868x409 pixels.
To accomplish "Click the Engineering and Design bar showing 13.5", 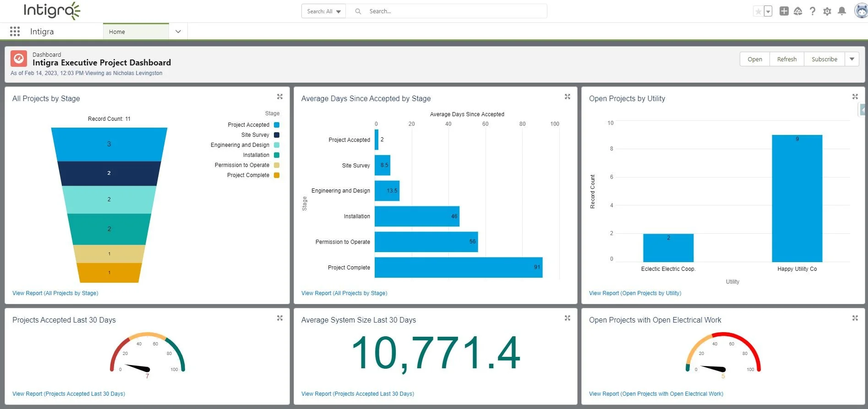I will pyautogui.click(x=387, y=191).
